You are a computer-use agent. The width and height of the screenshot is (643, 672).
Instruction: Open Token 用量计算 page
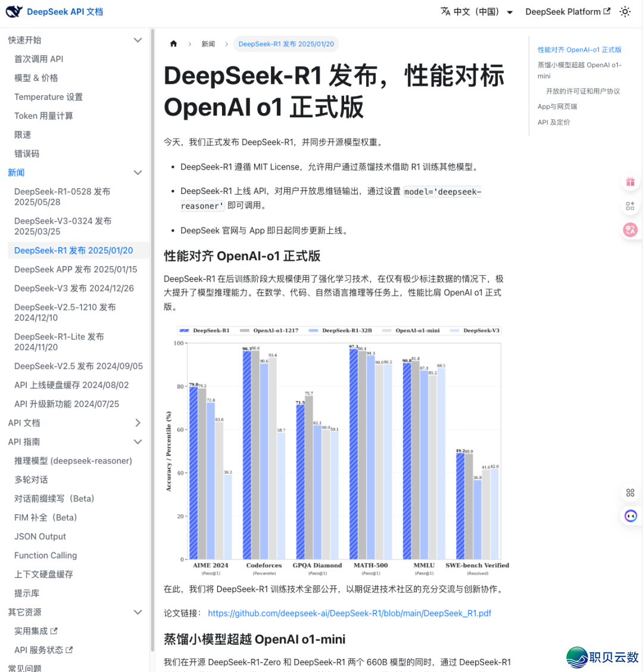click(x=43, y=115)
